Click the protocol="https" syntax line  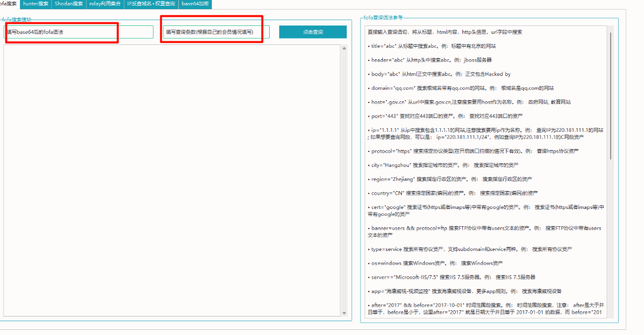click(x=473, y=151)
